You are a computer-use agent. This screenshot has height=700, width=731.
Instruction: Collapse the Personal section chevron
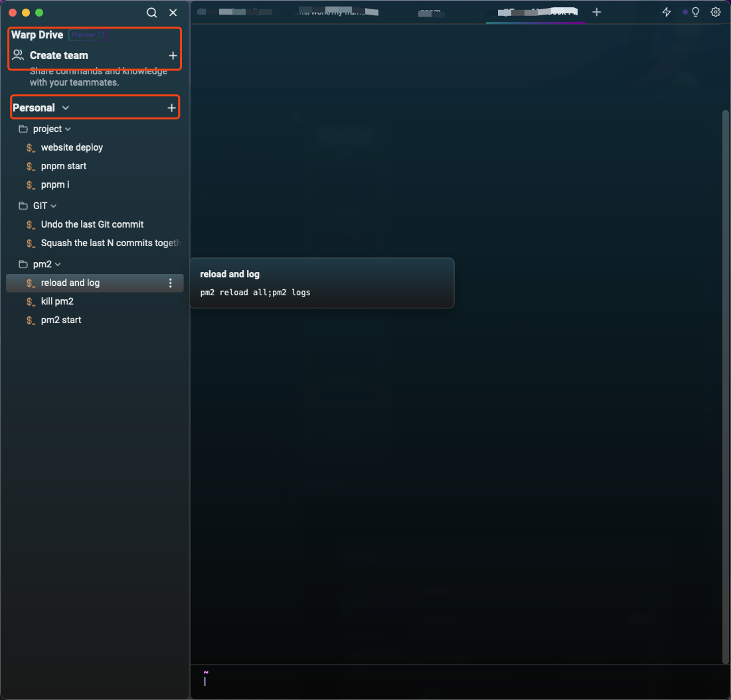click(65, 107)
